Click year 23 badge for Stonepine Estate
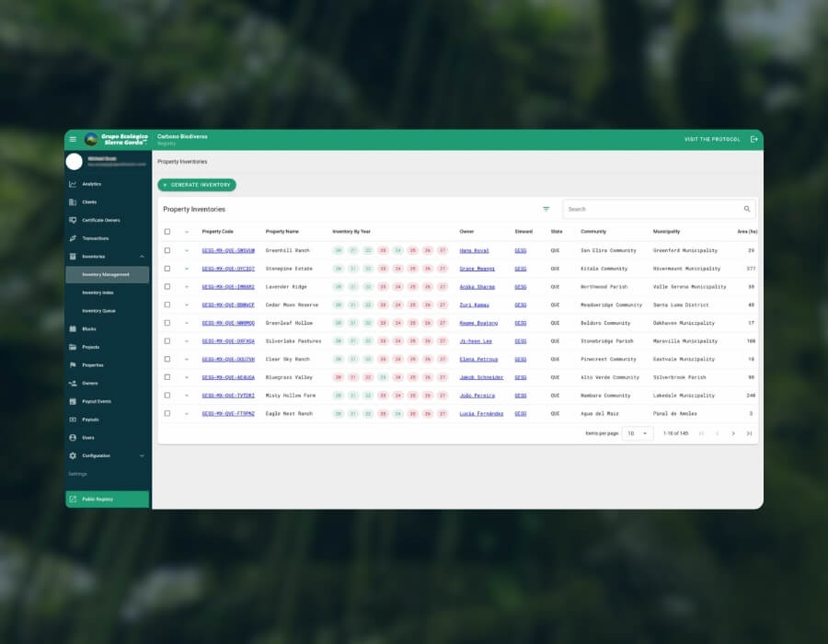Image resolution: width=828 pixels, height=644 pixels. (383, 269)
